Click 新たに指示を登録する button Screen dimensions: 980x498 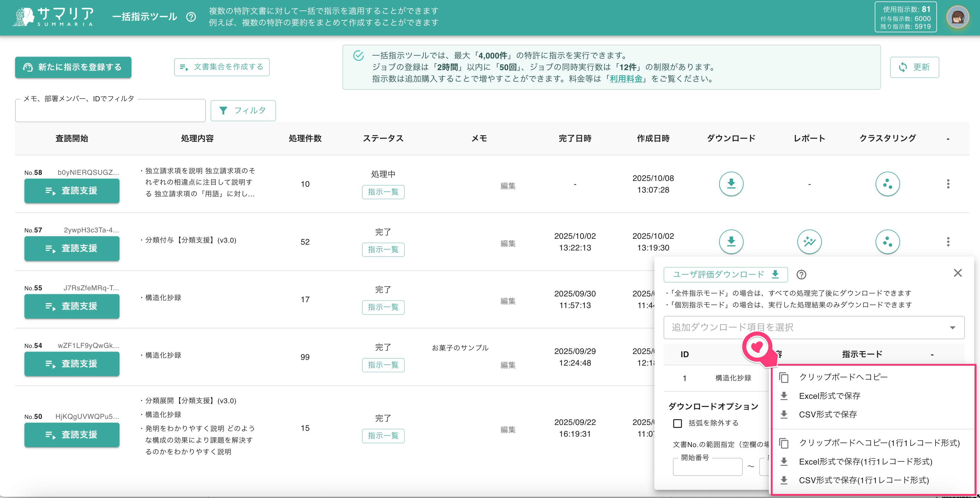click(73, 67)
